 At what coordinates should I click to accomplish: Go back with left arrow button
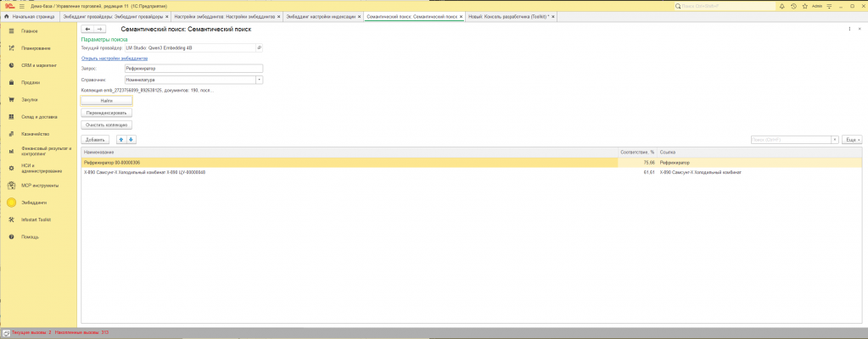coord(87,29)
